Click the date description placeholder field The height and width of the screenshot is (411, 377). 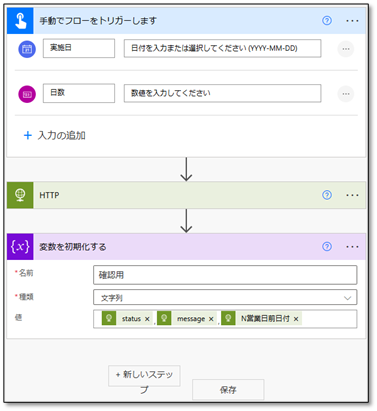click(x=223, y=48)
